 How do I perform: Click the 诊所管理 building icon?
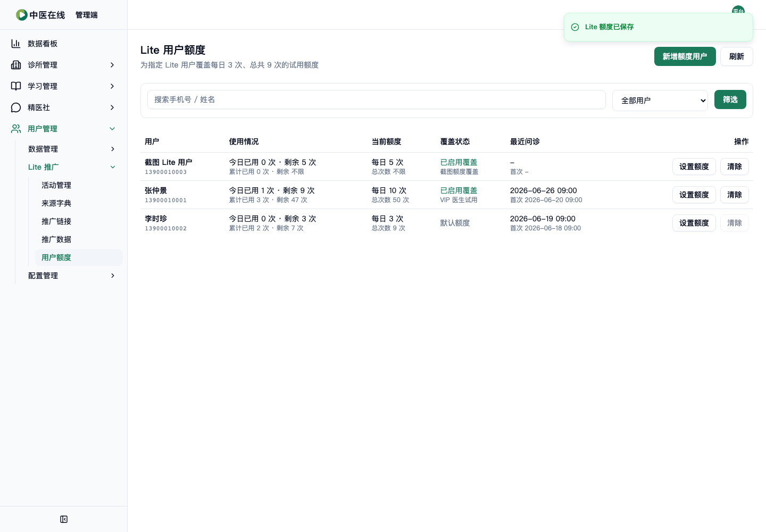(x=16, y=65)
